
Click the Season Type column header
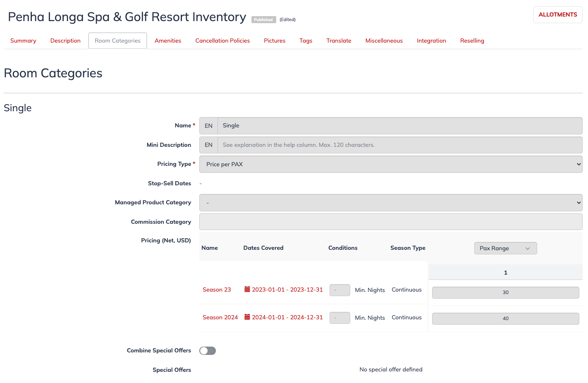tap(408, 248)
